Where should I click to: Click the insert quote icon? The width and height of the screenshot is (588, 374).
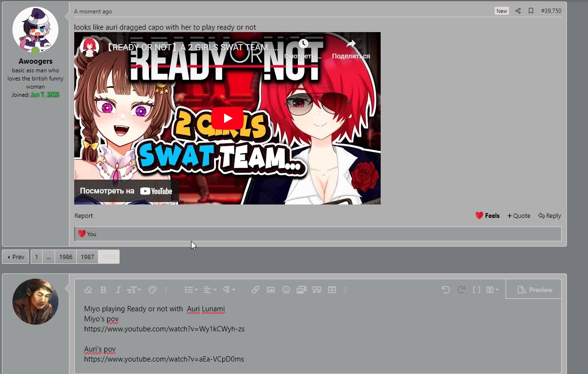pos(317,290)
